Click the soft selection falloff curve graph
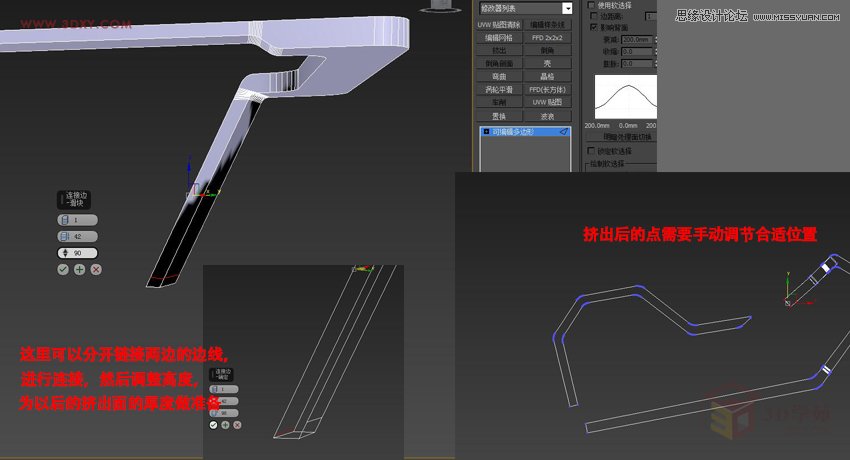 pyautogui.click(x=626, y=97)
